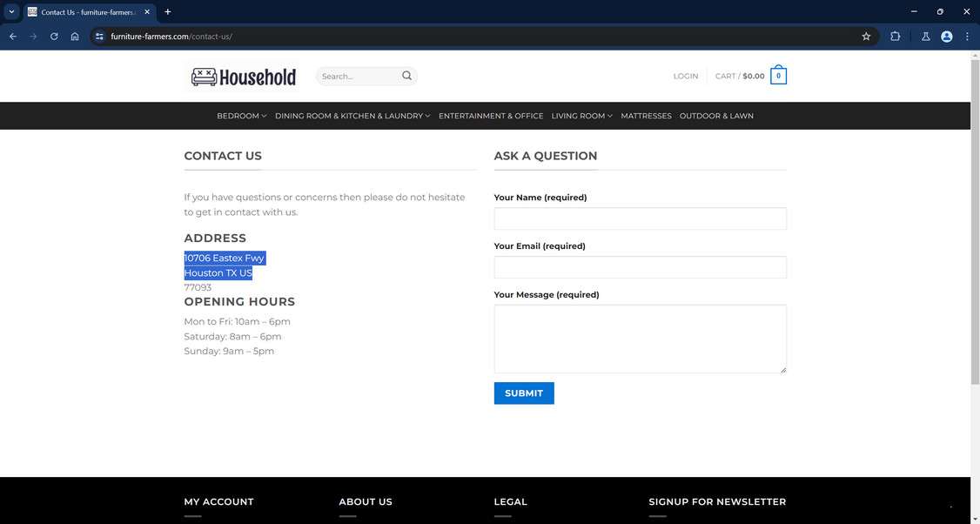Image resolution: width=980 pixels, height=524 pixels.
Task: Expand the Bedroom menu
Action: tap(241, 116)
